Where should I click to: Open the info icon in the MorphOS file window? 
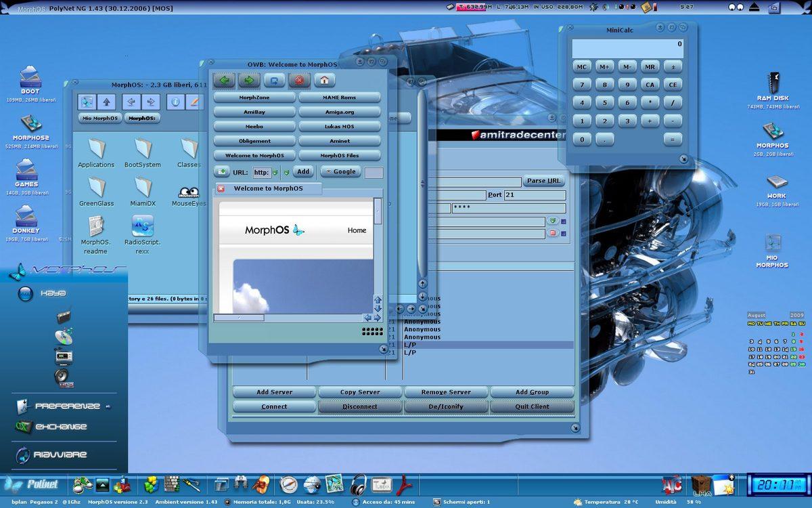pyautogui.click(x=175, y=102)
